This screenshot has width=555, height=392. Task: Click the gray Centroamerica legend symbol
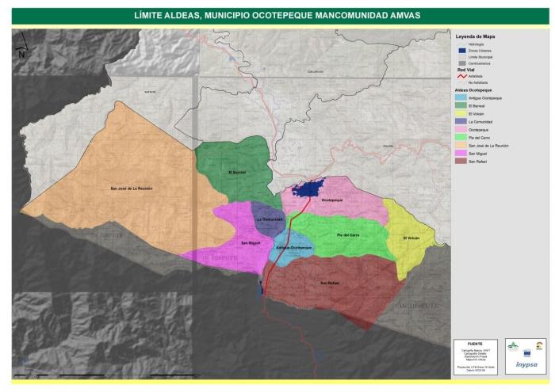[461, 63]
